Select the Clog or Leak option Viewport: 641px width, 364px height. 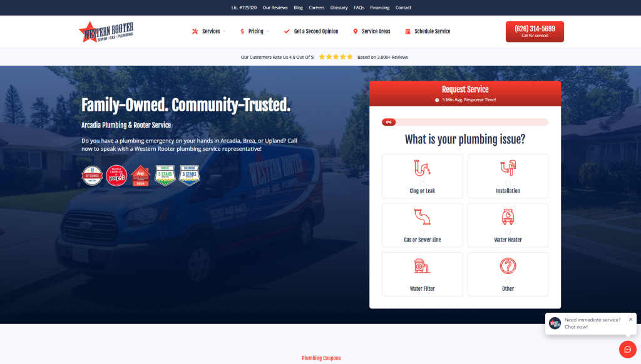click(x=422, y=176)
